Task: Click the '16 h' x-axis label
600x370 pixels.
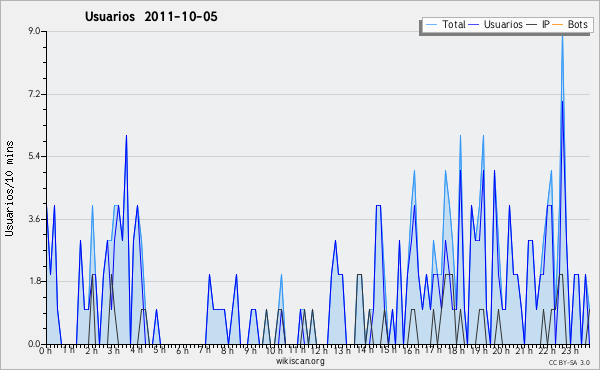Action: click(x=411, y=350)
